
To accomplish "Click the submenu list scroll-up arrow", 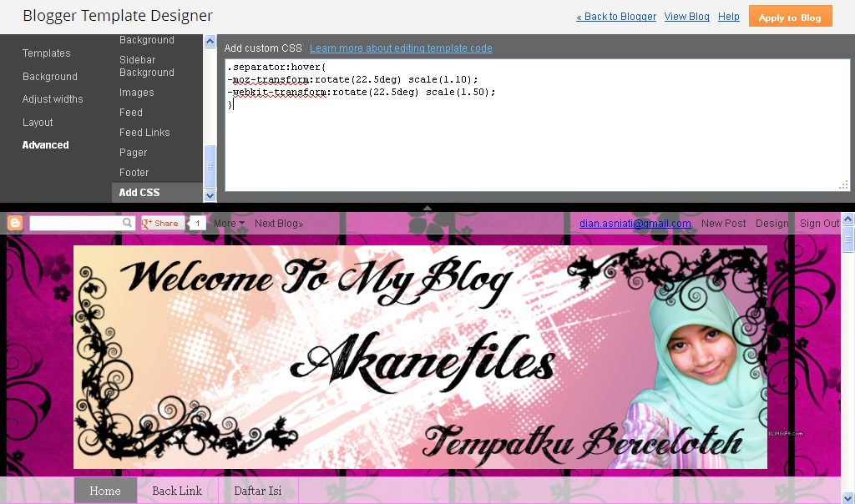I will [210, 42].
